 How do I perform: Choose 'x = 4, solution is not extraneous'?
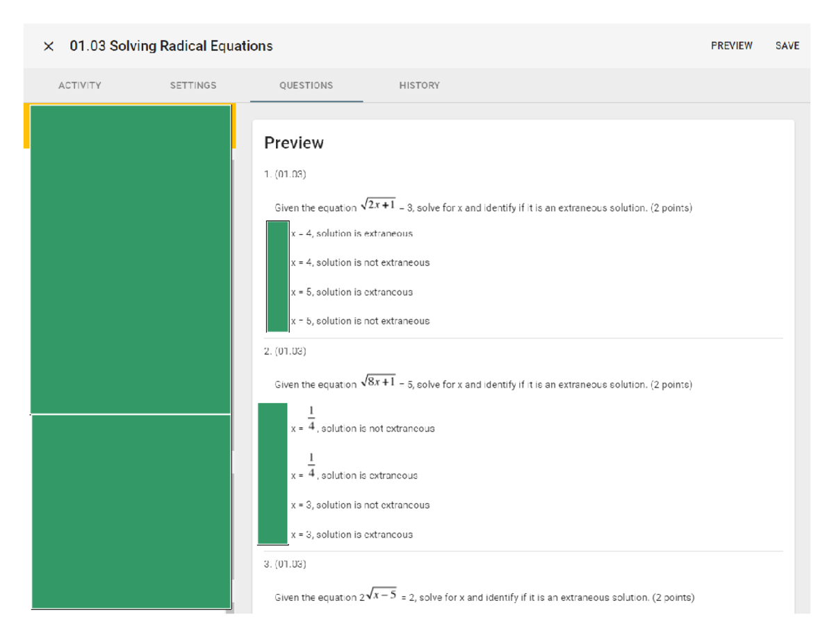coord(360,263)
